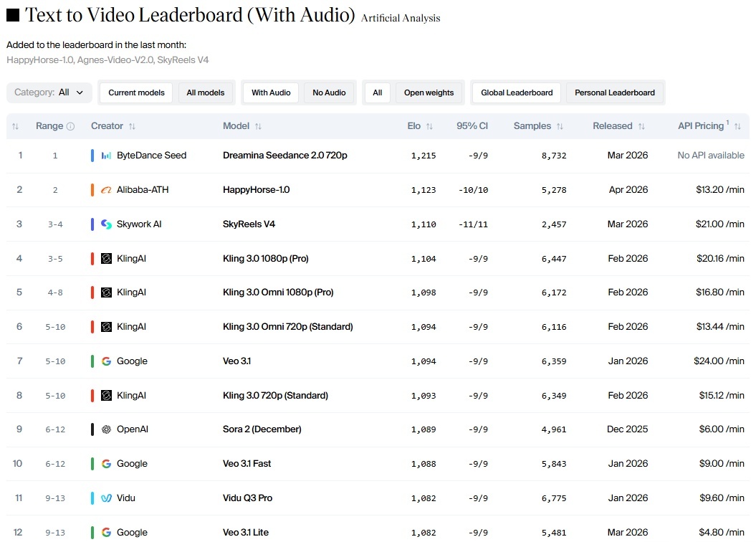
Task: Click the Range column header
Action: [x=49, y=126]
